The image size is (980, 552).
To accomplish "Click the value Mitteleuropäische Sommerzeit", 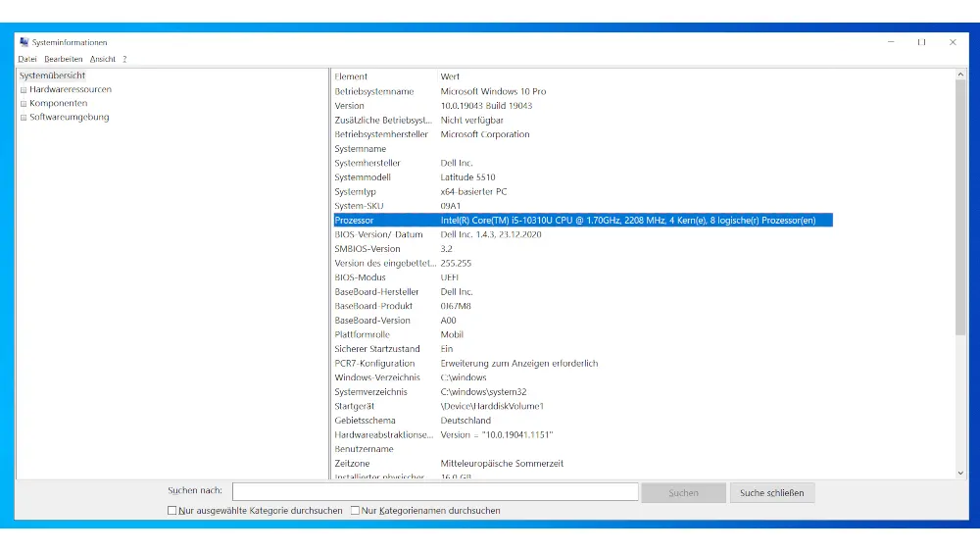I will 502,463.
